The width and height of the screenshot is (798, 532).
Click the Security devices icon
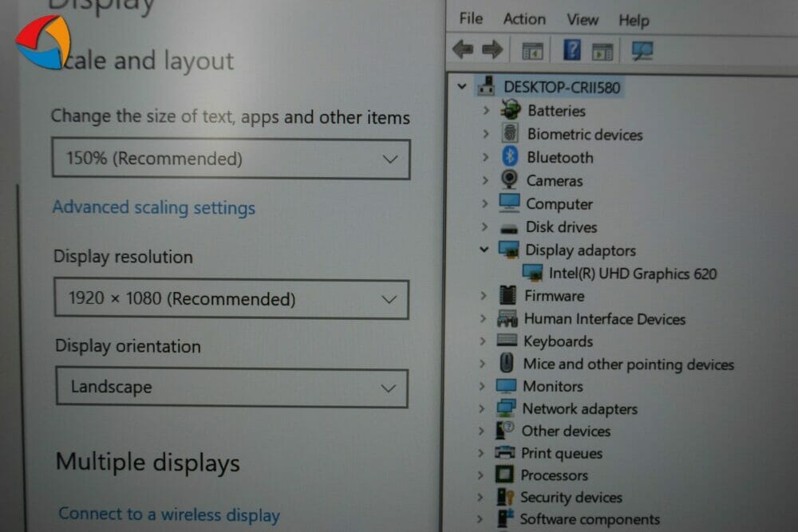pos(505,497)
